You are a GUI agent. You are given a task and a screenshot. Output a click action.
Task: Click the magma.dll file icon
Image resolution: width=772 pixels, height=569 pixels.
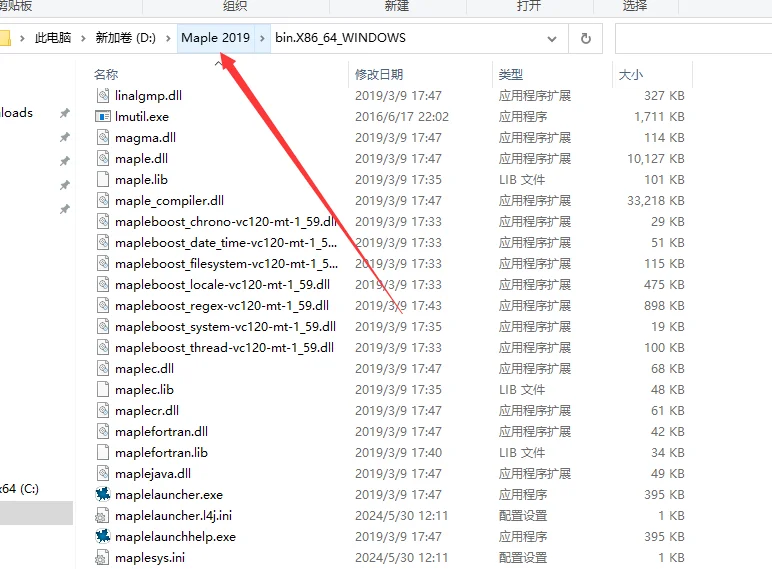(103, 138)
